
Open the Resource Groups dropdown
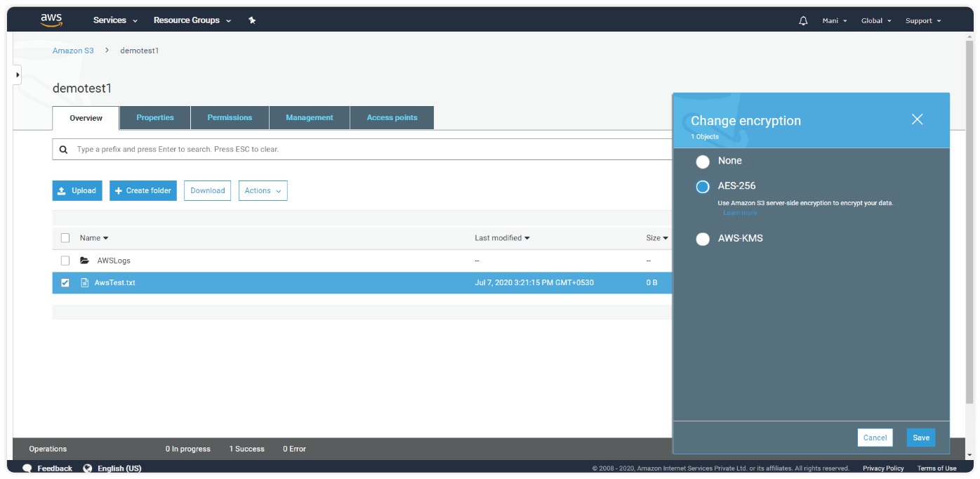192,20
